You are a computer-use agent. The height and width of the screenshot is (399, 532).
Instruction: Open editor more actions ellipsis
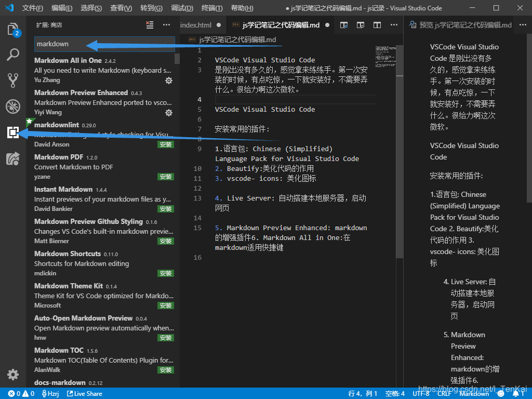tap(394, 25)
